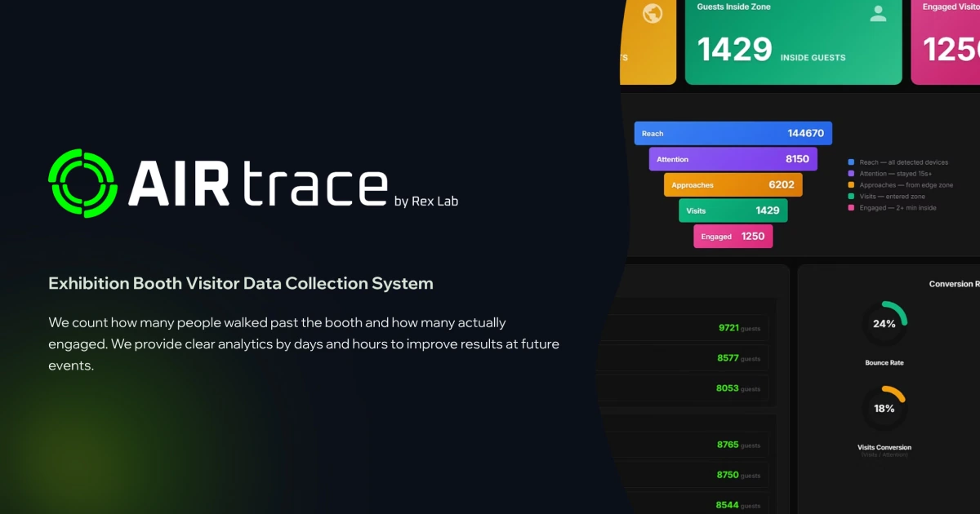Click the globe icon on the orange card
980x514 pixels.
(x=652, y=14)
